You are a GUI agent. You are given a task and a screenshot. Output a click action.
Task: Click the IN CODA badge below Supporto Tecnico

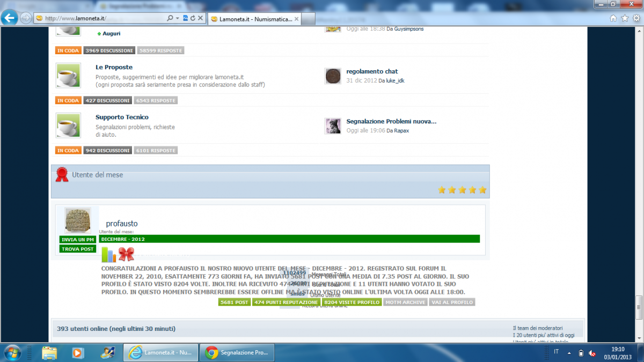68,151
